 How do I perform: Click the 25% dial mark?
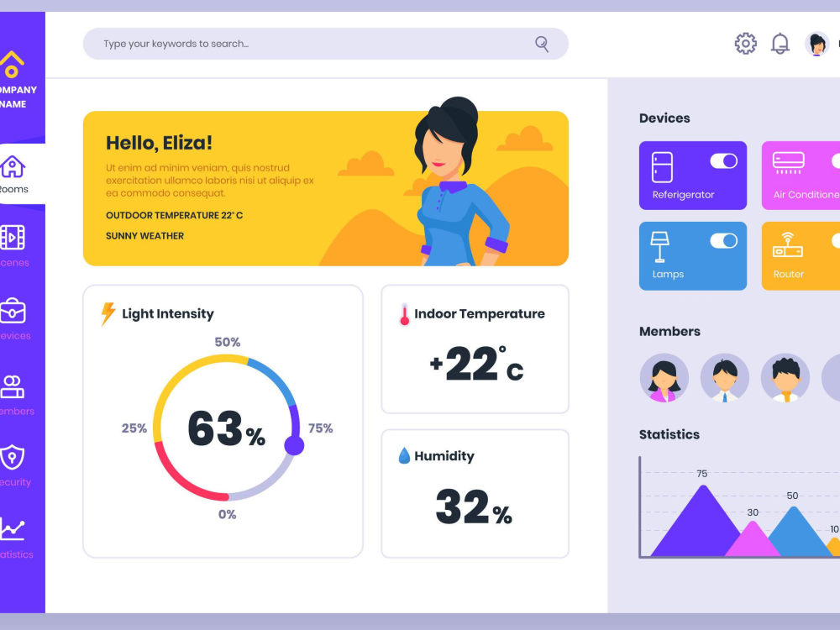click(x=134, y=428)
